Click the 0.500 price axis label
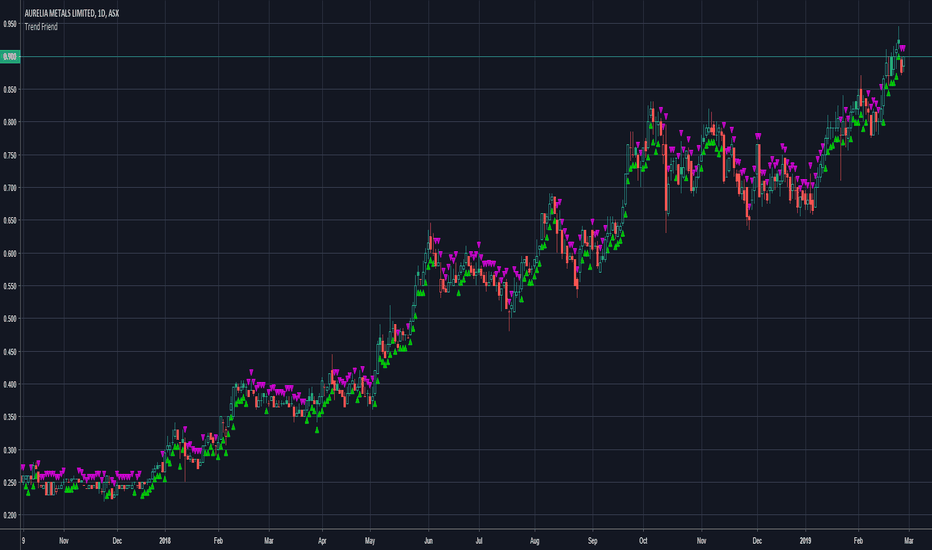The width and height of the screenshot is (932, 550). 10,319
